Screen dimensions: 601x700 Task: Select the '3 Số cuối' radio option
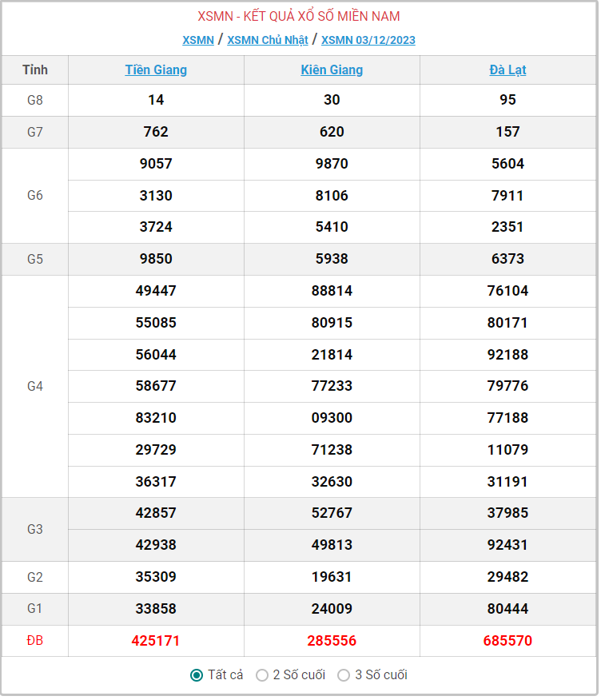click(x=344, y=676)
